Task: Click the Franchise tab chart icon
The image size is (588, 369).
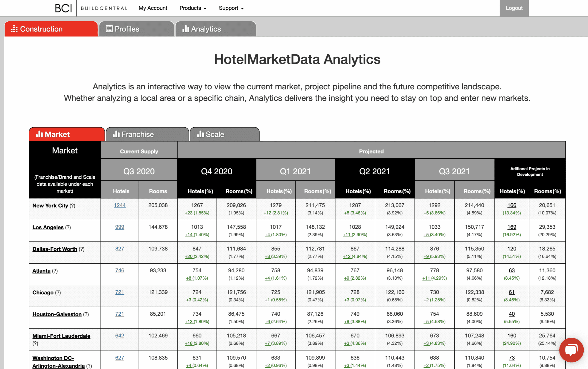Action: tap(116, 134)
